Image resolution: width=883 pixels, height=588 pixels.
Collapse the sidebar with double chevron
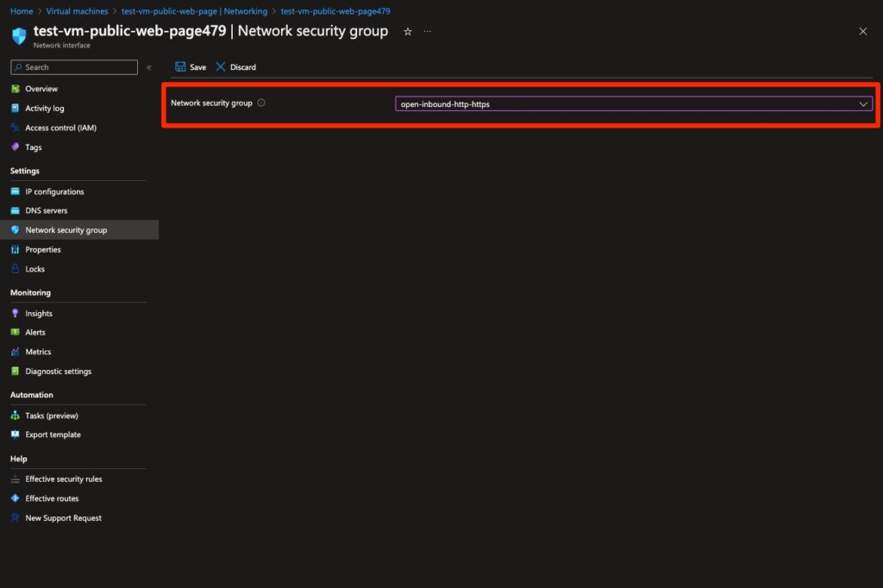(x=148, y=67)
